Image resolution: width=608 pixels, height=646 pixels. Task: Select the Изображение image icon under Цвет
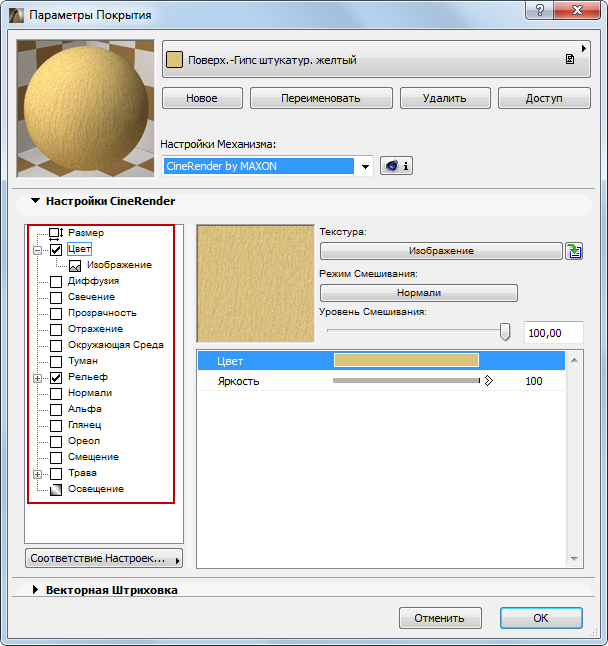(75, 266)
